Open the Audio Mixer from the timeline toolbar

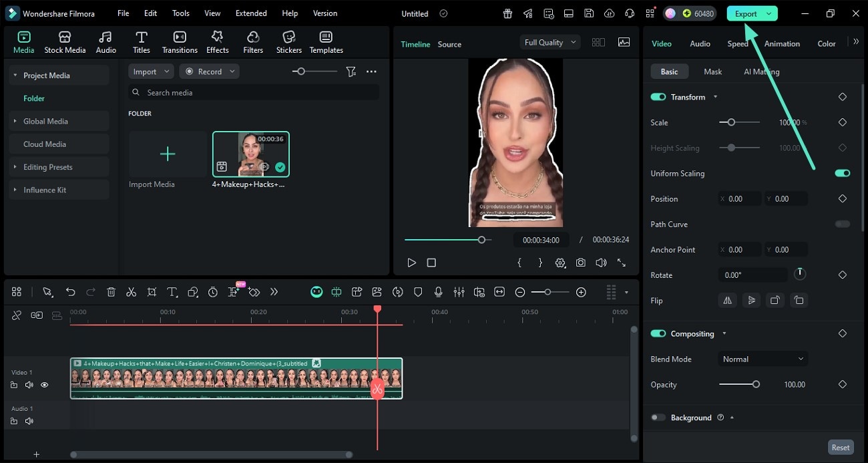point(459,292)
